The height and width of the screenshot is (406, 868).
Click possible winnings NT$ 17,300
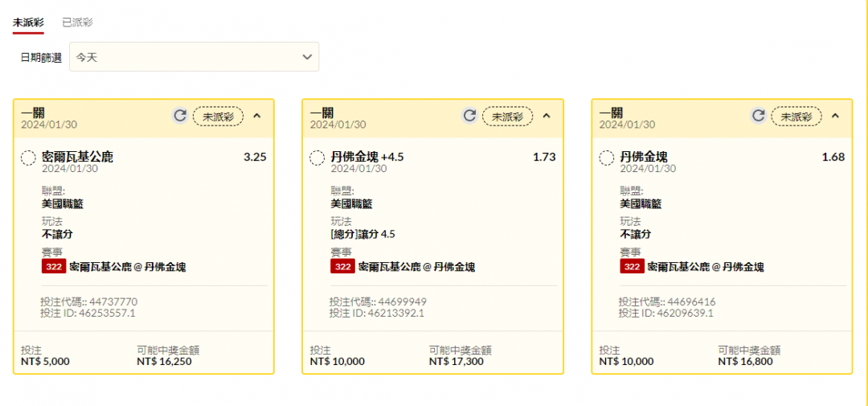(457, 362)
